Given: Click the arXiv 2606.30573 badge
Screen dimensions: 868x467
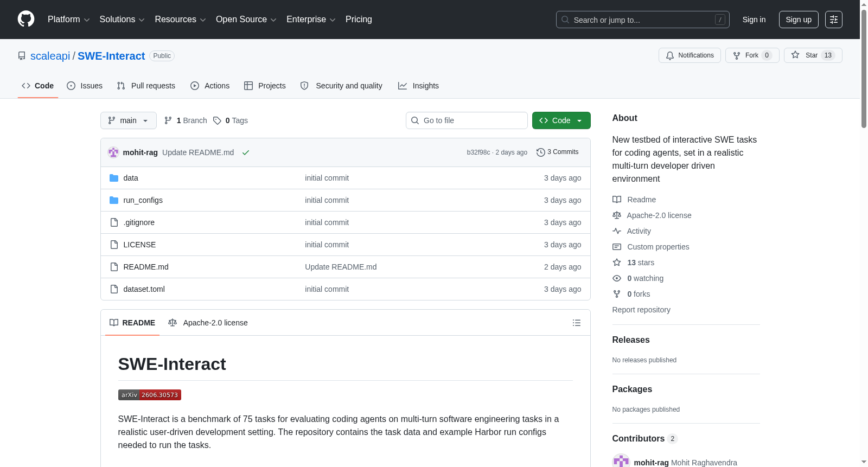Looking at the screenshot, I should 150,395.
